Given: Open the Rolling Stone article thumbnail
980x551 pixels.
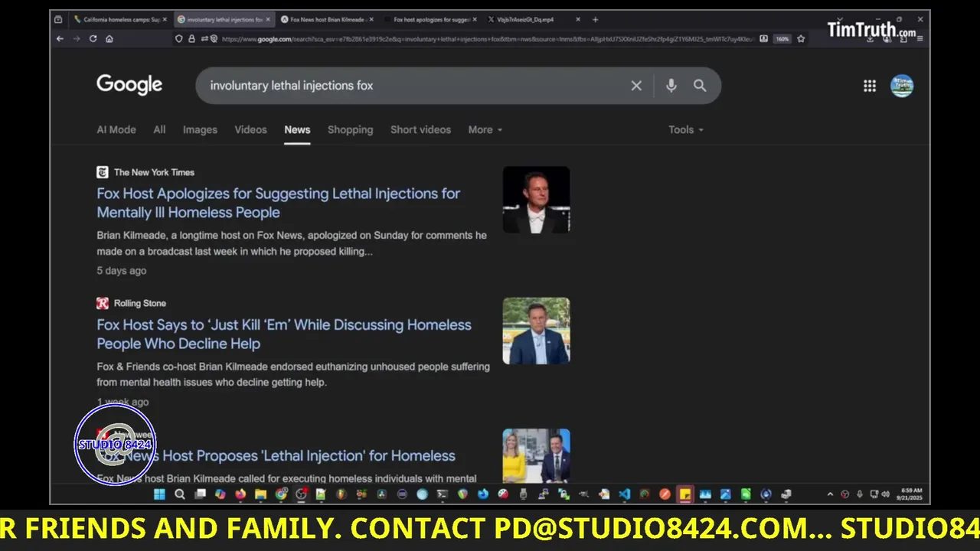Looking at the screenshot, I should 536,331.
